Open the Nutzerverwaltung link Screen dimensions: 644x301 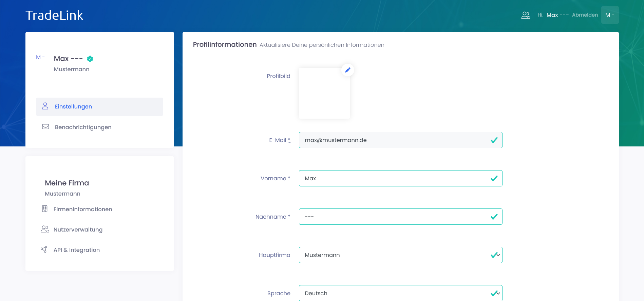pos(78,230)
